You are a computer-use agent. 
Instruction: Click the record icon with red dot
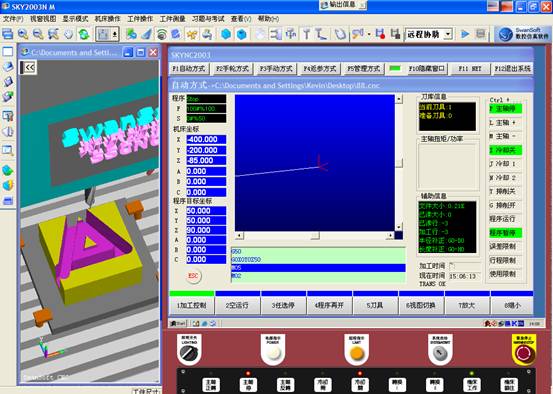click(380, 34)
